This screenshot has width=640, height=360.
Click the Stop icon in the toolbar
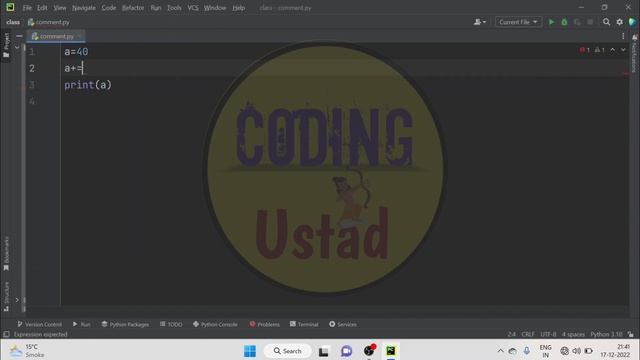pyautogui.click(x=590, y=22)
